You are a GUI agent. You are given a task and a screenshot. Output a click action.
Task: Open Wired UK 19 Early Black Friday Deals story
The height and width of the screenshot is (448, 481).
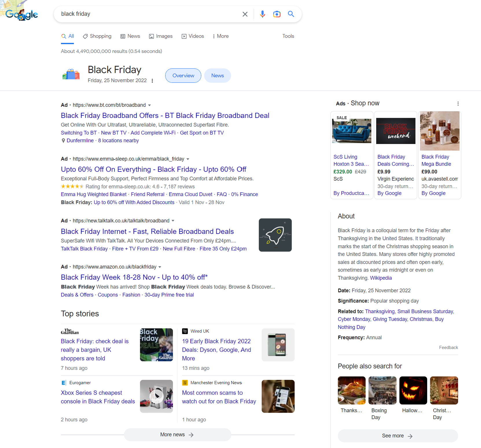click(x=216, y=350)
